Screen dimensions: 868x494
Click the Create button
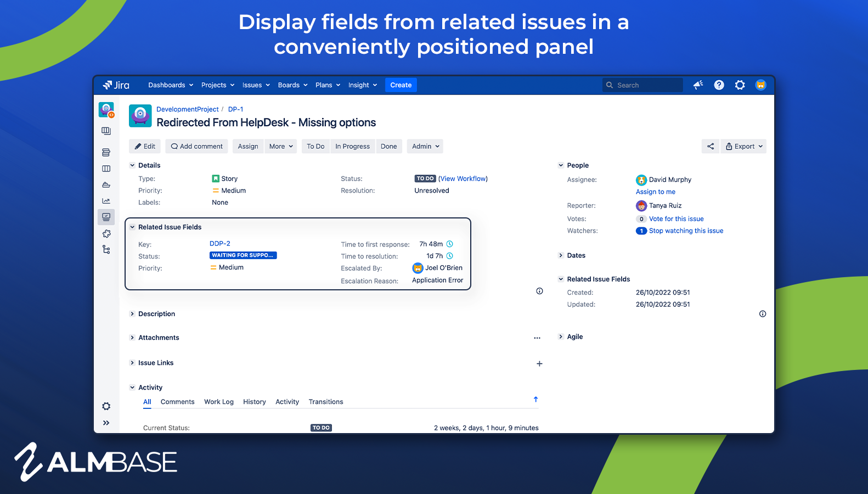point(401,85)
